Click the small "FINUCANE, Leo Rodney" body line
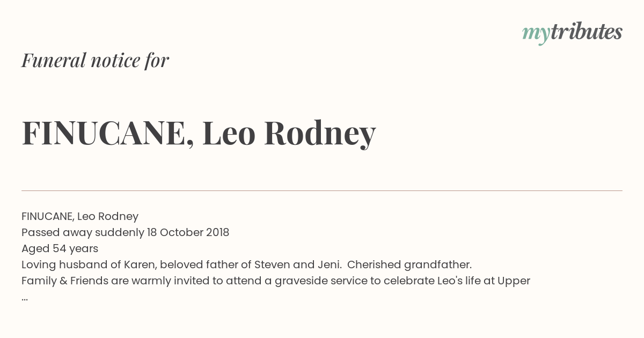 click(80, 216)
